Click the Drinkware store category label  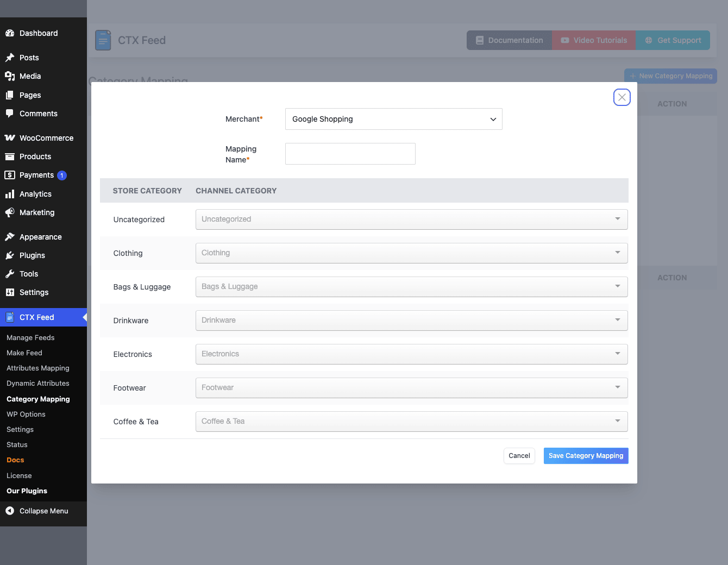(131, 321)
